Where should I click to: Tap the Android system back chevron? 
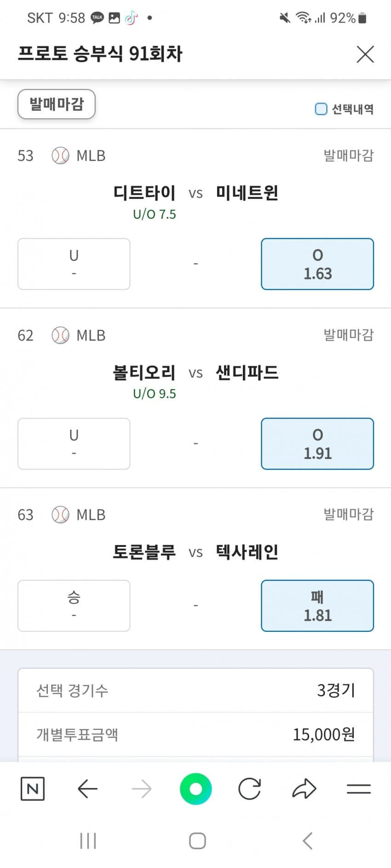coord(307,841)
